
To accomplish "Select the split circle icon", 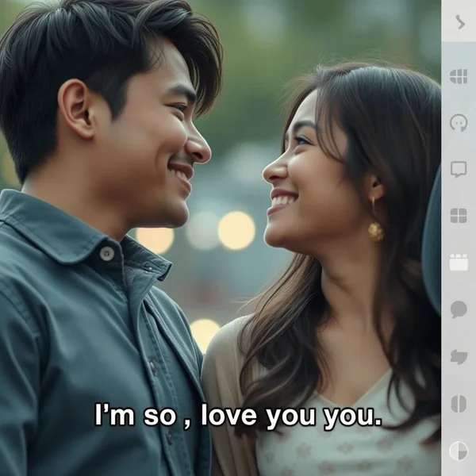I will (x=459, y=404).
